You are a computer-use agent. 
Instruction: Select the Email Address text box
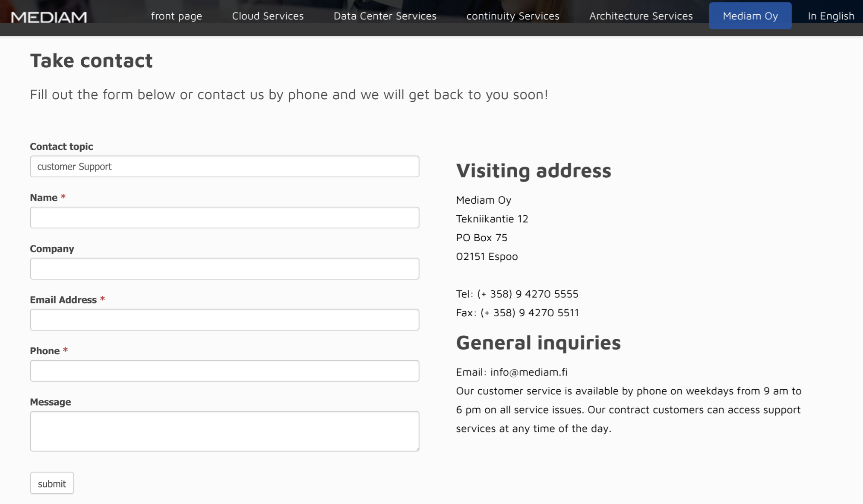[224, 320]
